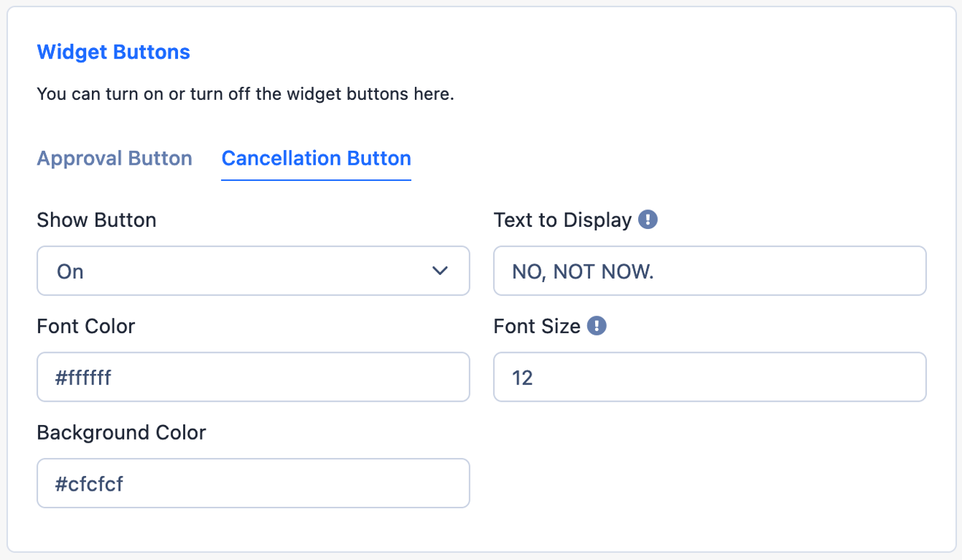This screenshot has height=560, width=962.
Task: Click the 12 value inside Font Size
Action: (x=522, y=378)
